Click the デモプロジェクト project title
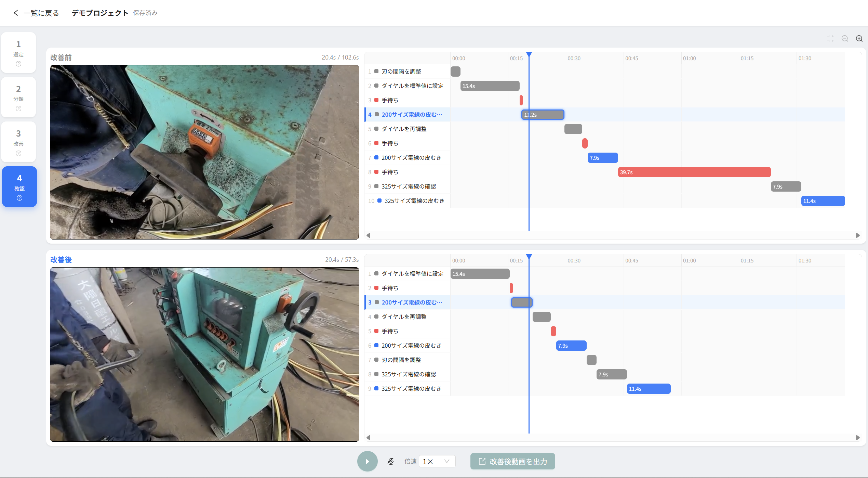The width and height of the screenshot is (868, 478). tap(100, 13)
